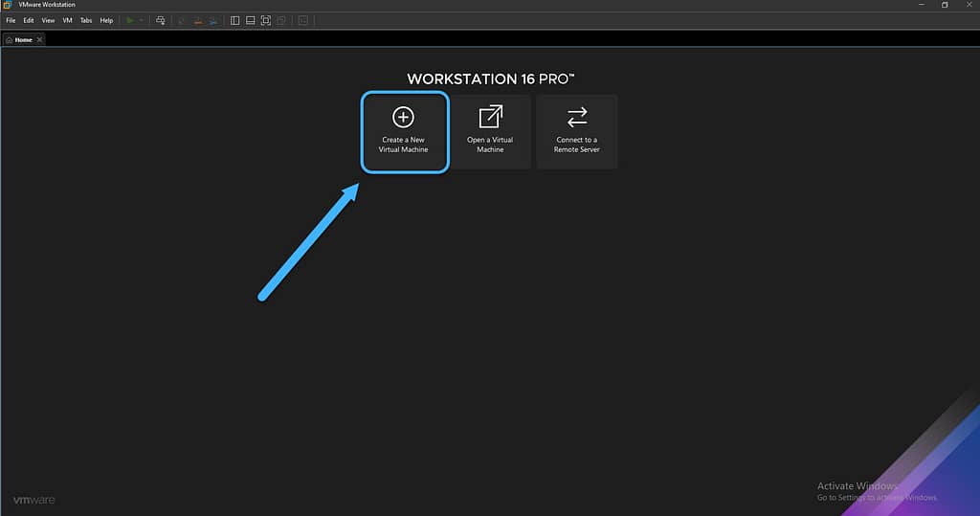Open the Tabs menu
This screenshot has height=516, width=980.
click(86, 21)
